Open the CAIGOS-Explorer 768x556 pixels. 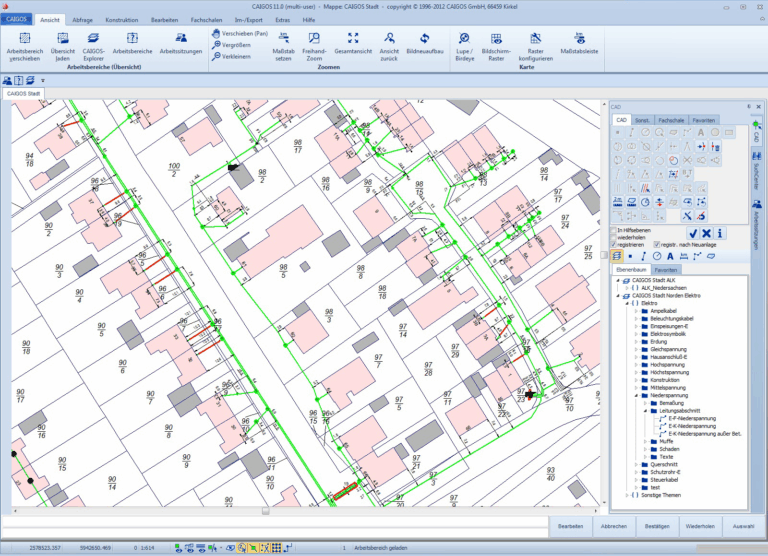[93, 40]
